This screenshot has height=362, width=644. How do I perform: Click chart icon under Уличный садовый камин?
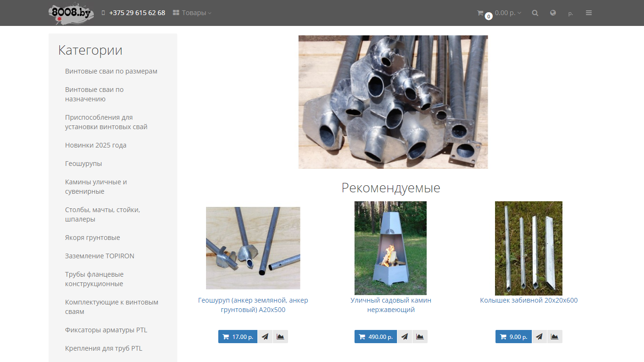[420, 337]
